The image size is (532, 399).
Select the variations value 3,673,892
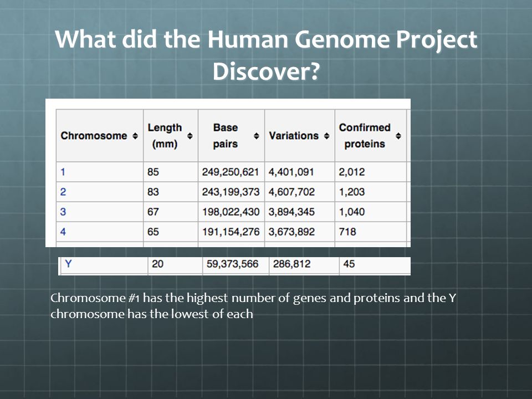292,232
